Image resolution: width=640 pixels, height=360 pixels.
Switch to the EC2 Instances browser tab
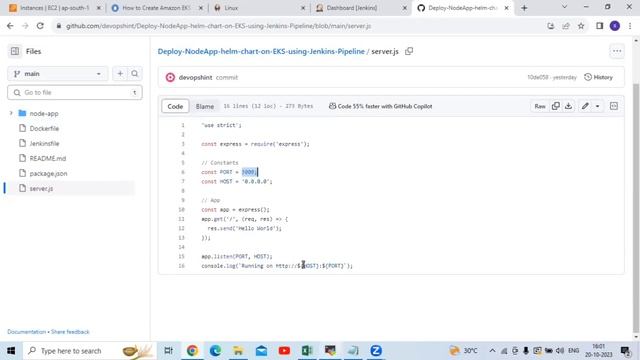pos(54,8)
